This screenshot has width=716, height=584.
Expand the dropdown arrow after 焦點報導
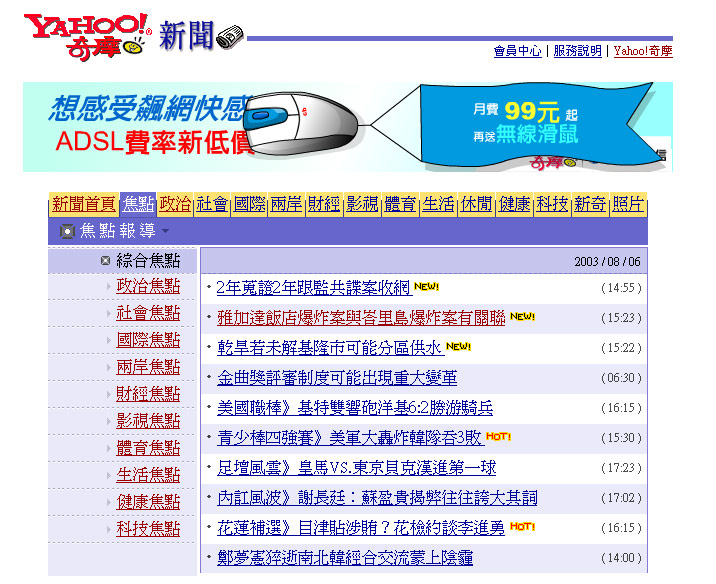(x=166, y=231)
